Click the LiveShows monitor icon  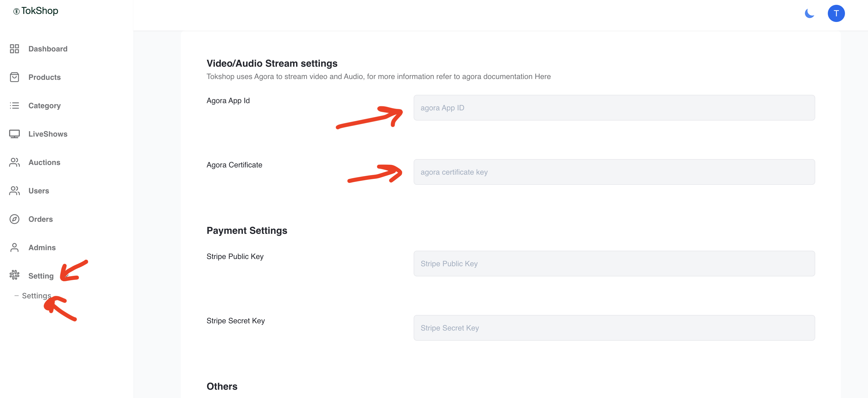pyautogui.click(x=14, y=134)
